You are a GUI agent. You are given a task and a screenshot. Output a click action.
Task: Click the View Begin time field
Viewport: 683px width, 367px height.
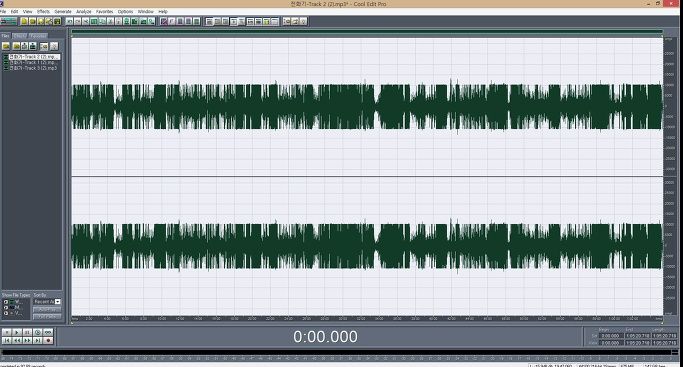coord(612,343)
